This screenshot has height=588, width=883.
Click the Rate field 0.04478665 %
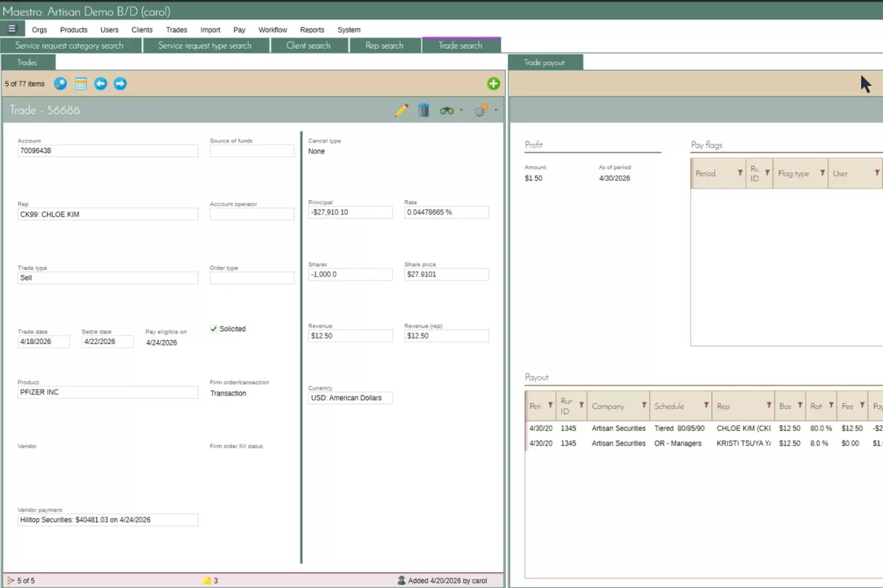coord(447,212)
